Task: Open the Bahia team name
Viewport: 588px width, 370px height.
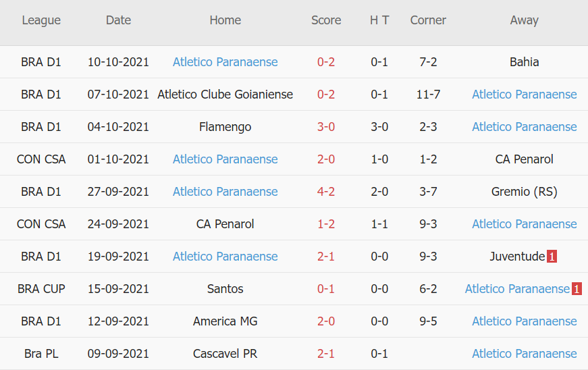Action: tap(524, 62)
